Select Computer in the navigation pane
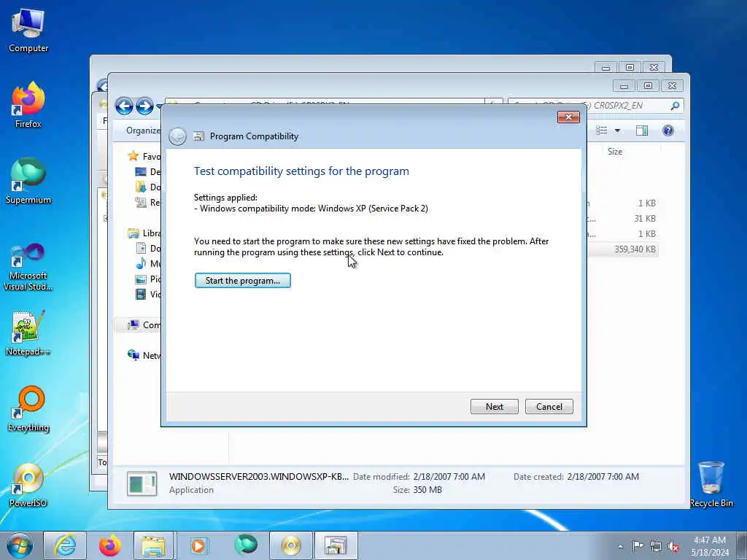The image size is (747, 560). point(144,324)
